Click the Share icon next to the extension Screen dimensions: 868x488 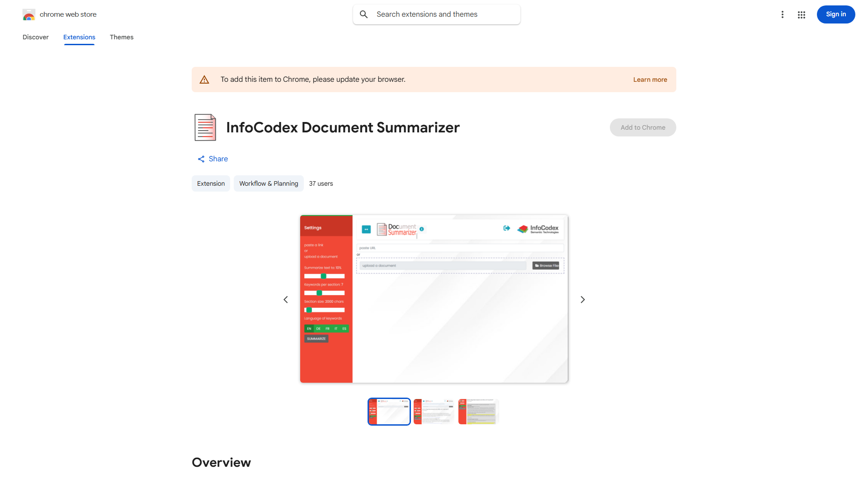pos(201,159)
